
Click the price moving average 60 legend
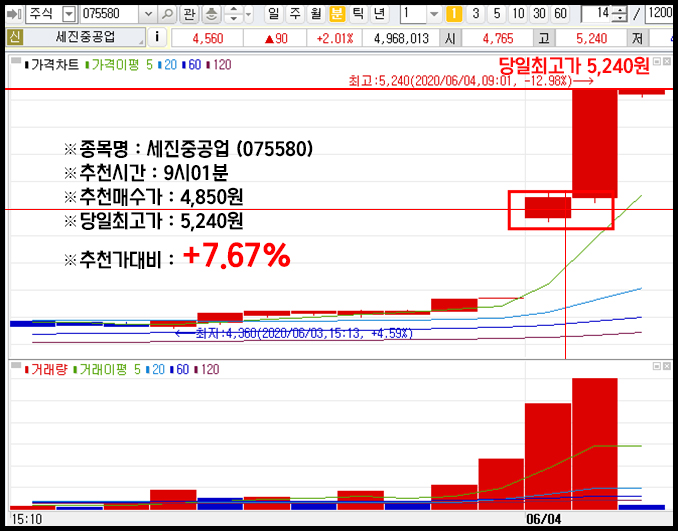click(192, 65)
